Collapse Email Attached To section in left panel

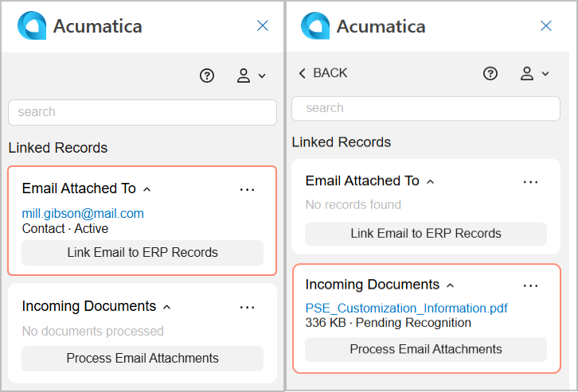point(146,189)
